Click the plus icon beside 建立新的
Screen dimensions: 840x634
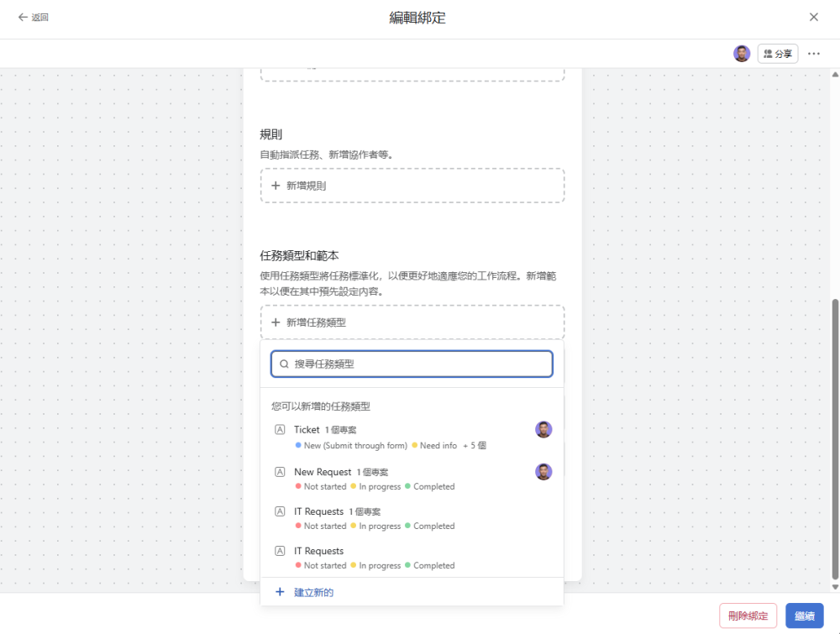[x=281, y=592]
